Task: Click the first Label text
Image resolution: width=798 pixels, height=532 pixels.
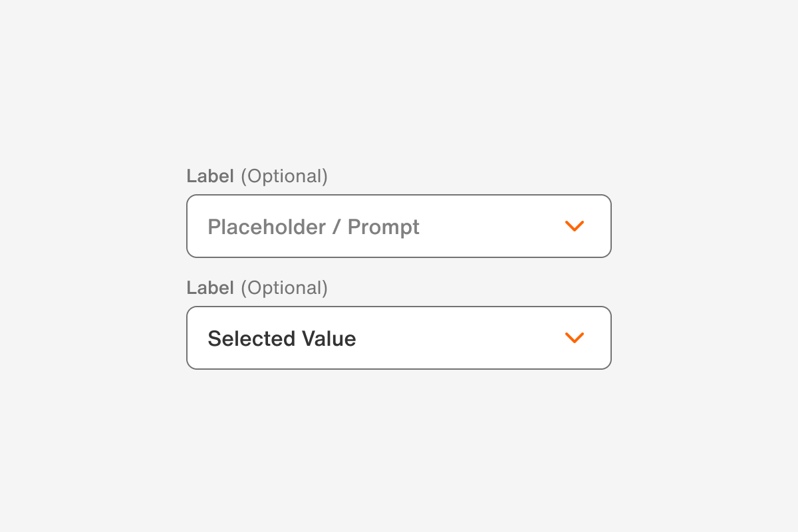Action: (x=211, y=176)
